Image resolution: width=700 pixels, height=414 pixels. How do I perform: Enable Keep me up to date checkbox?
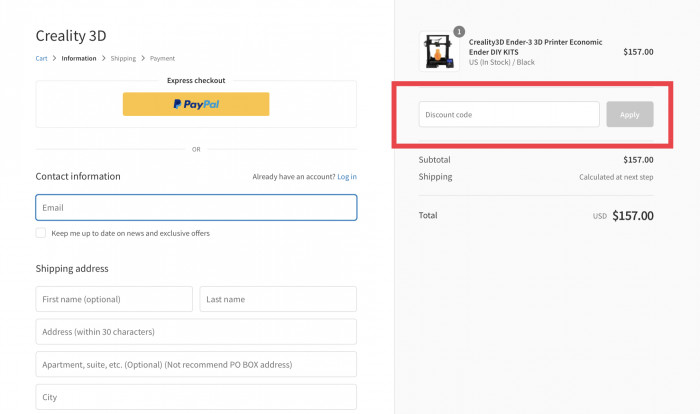pos(41,233)
